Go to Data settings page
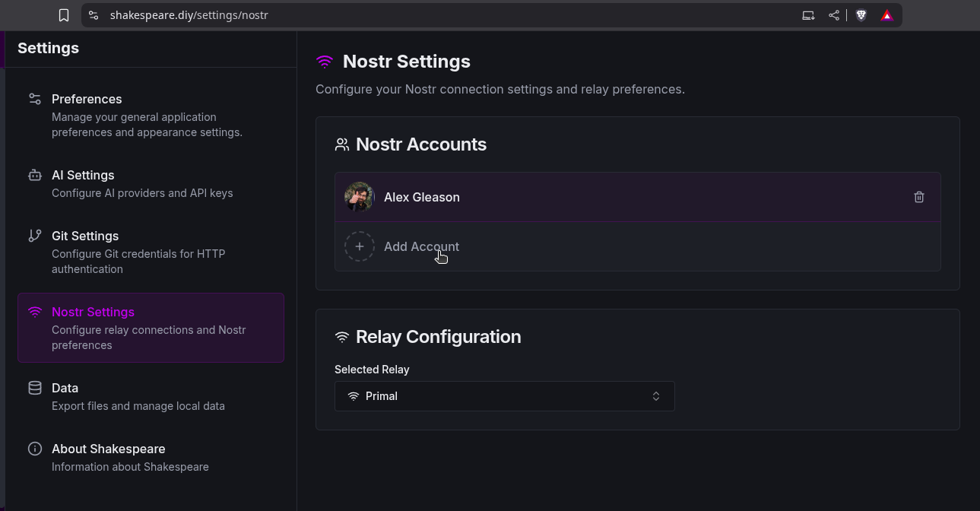 click(x=151, y=396)
